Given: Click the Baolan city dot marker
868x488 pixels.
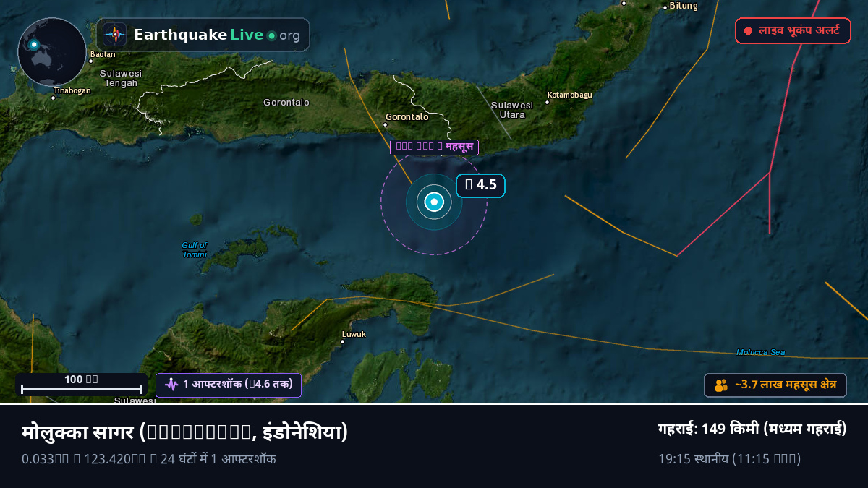Looking at the screenshot, I should pos(90,61).
